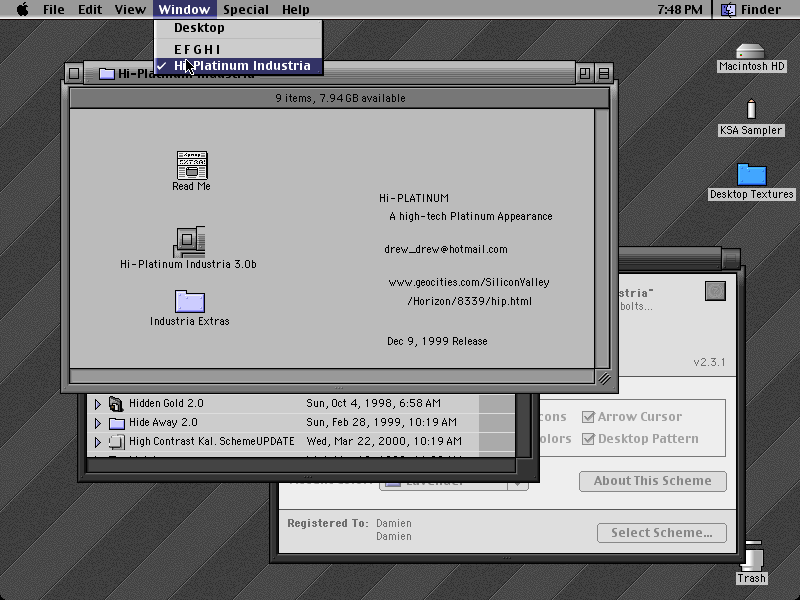Click the Hidden Gold 2.0 file icon
Viewport: 800px width, 600px height.
tap(116, 404)
